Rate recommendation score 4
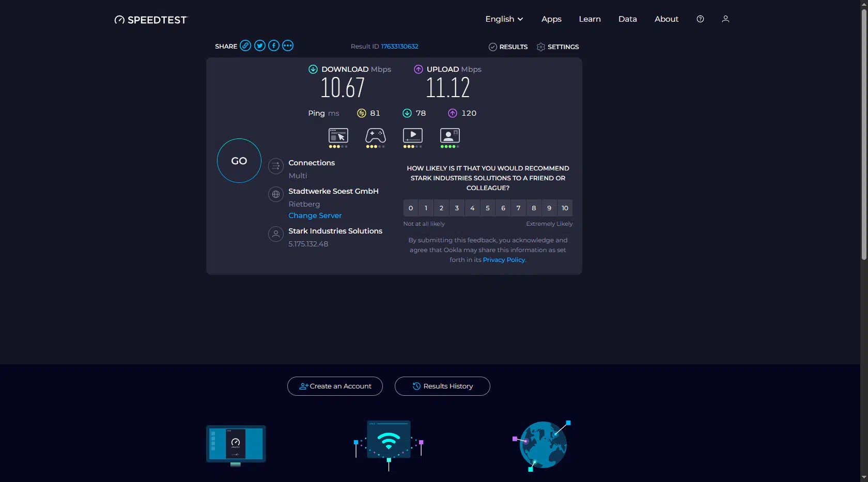868x482 pixels. [472, 208]
